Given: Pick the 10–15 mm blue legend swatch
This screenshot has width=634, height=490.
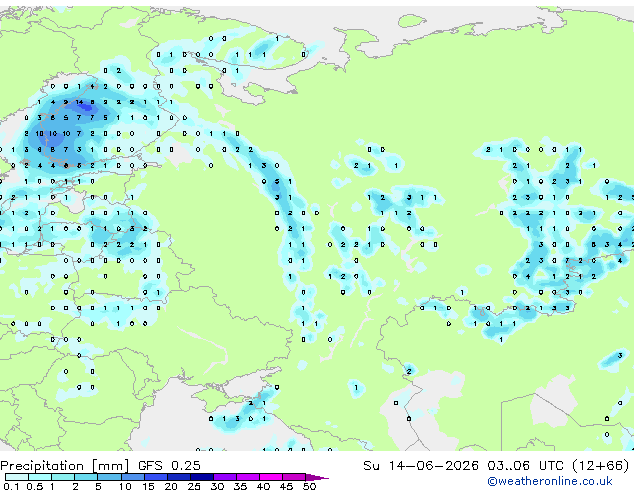Looking at the screenshot, I should 132,477.
